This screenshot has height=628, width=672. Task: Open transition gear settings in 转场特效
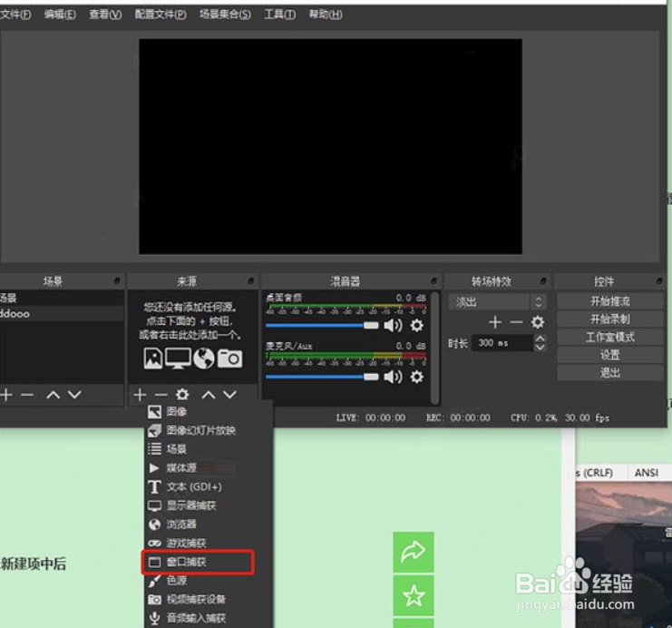coord(538,322)
